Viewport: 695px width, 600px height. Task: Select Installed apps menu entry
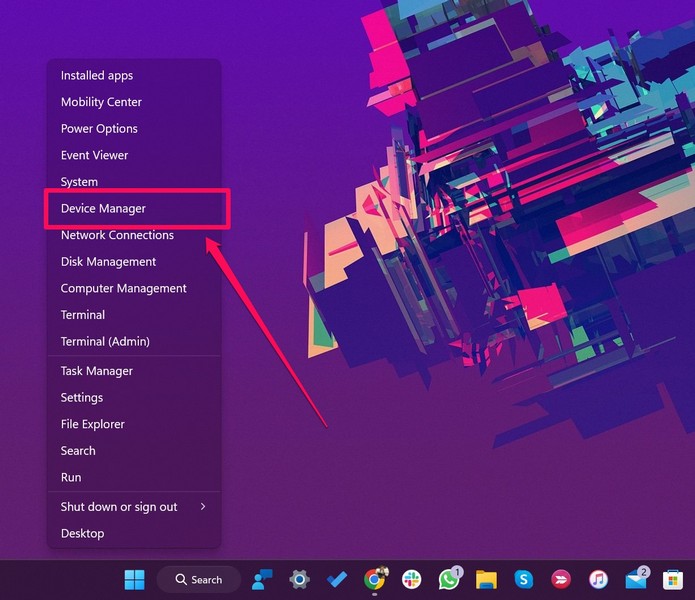(x=96, y=76)
